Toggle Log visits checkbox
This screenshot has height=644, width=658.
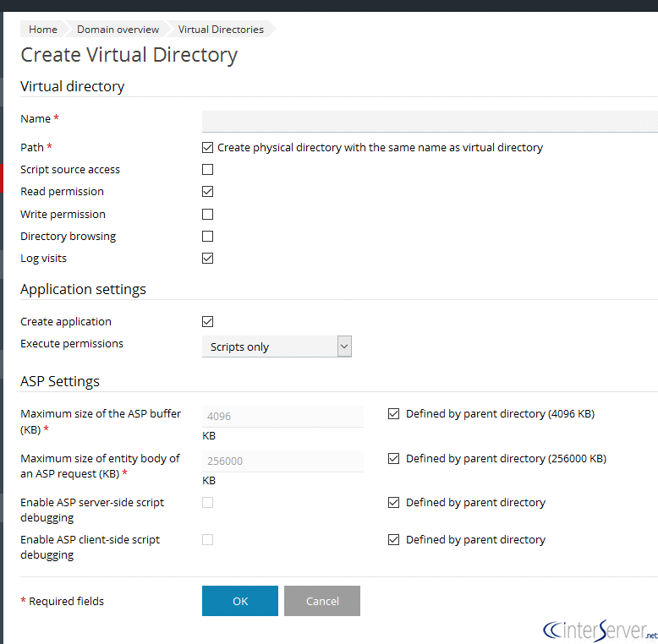point(208,259)
